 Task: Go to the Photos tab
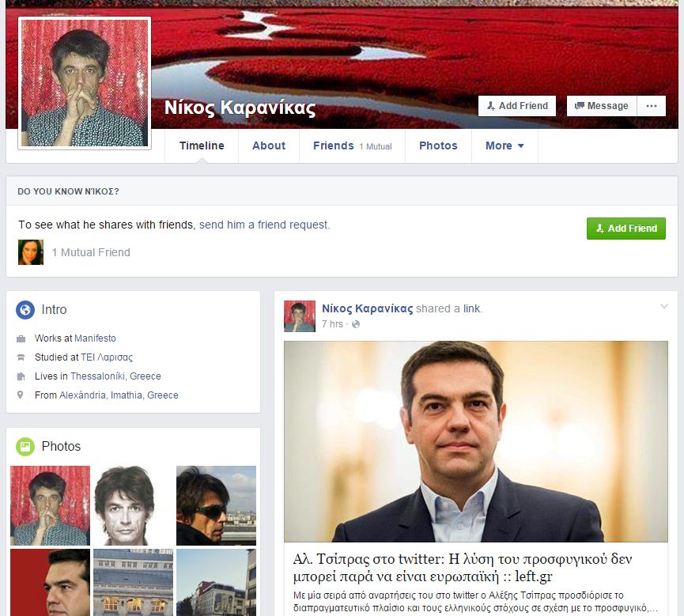(438, 145)
